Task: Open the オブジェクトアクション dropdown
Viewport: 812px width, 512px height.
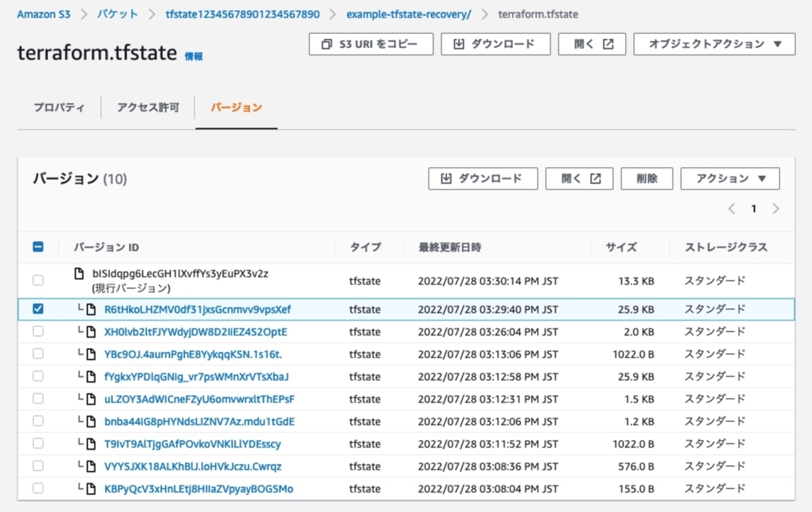Action: tap(714, 44)
